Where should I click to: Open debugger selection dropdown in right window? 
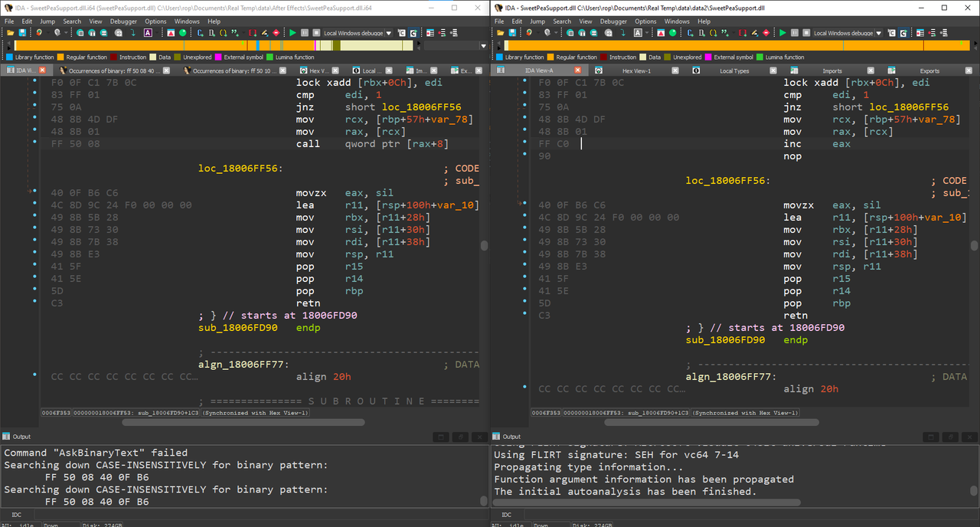coord(879,33)
